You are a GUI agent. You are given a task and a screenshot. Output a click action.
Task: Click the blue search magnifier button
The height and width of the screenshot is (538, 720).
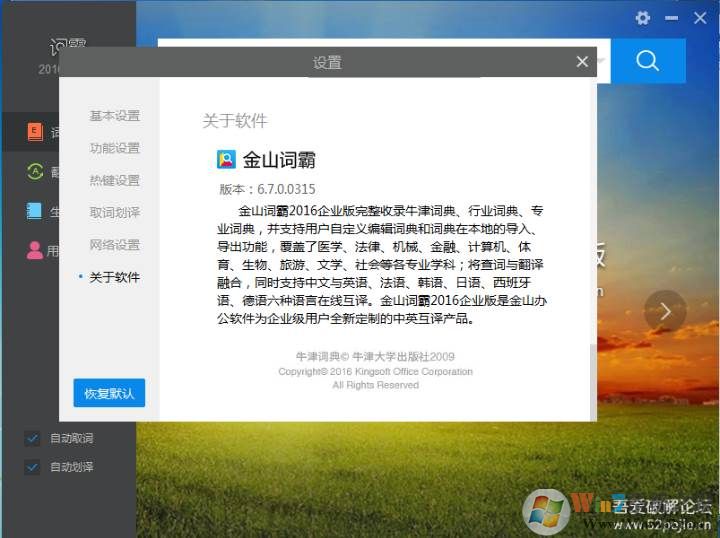(648, 61)
